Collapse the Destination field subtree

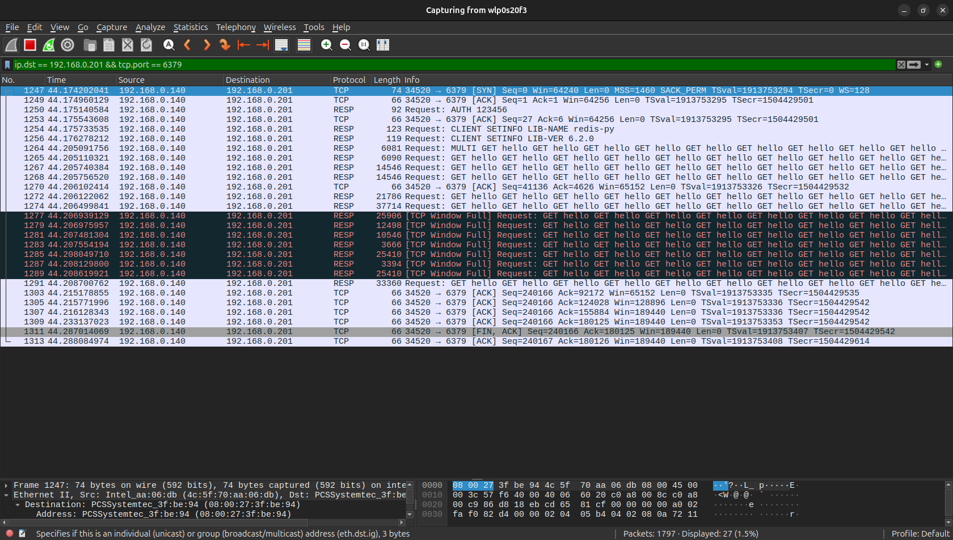click(17, 504)
